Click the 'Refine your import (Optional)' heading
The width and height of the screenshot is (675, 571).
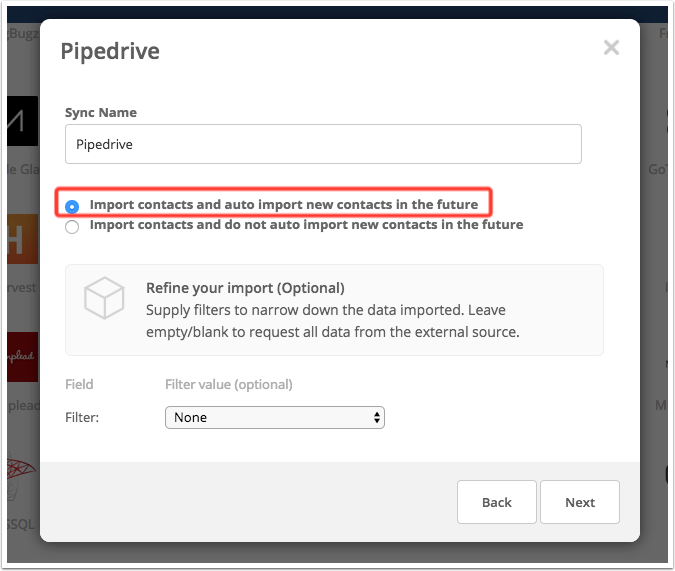tap(245, 288)
